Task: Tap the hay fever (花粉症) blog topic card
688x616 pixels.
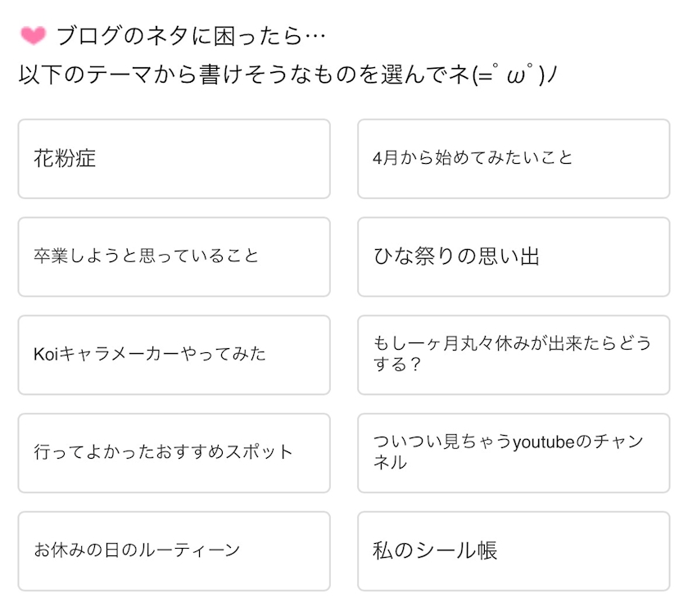Action: point(174,159)
